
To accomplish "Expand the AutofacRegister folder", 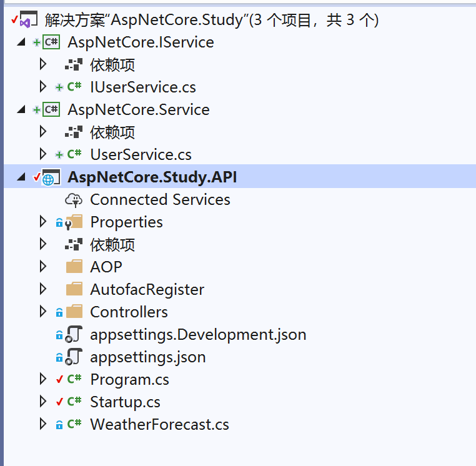I will tap(43, 289).
